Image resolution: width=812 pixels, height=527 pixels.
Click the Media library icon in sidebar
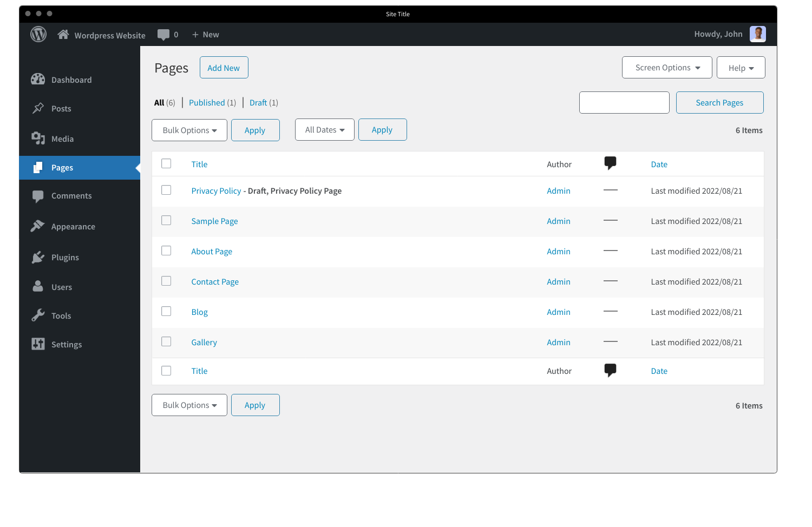coord(38,139)
